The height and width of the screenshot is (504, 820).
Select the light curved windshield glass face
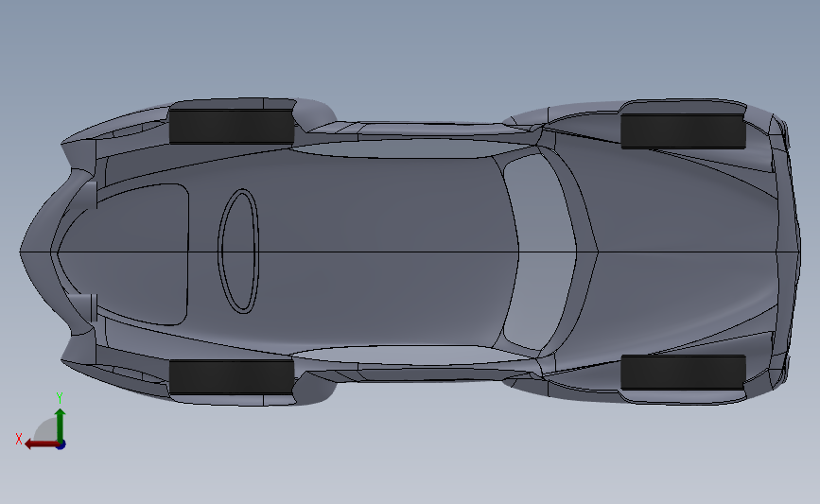point(539,252)
